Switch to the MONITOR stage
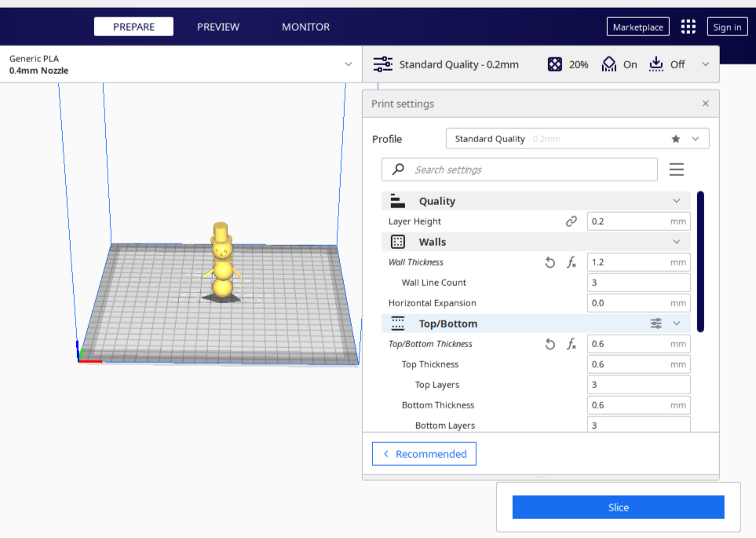 [305, 27]
